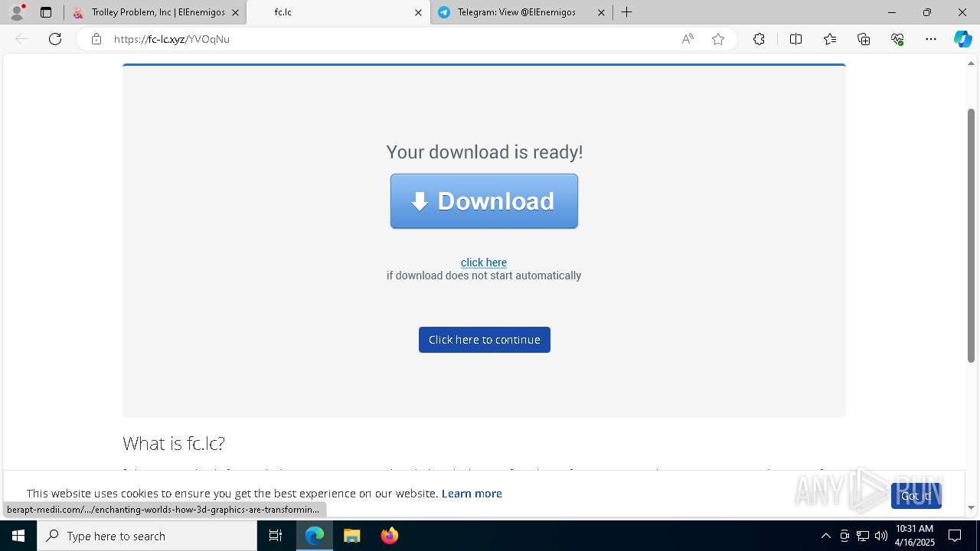Image resolution: width=980 pixels, height=551 pixels.
Task: Click the 'Click here to continue' button
Action: (x=485, y=340)
